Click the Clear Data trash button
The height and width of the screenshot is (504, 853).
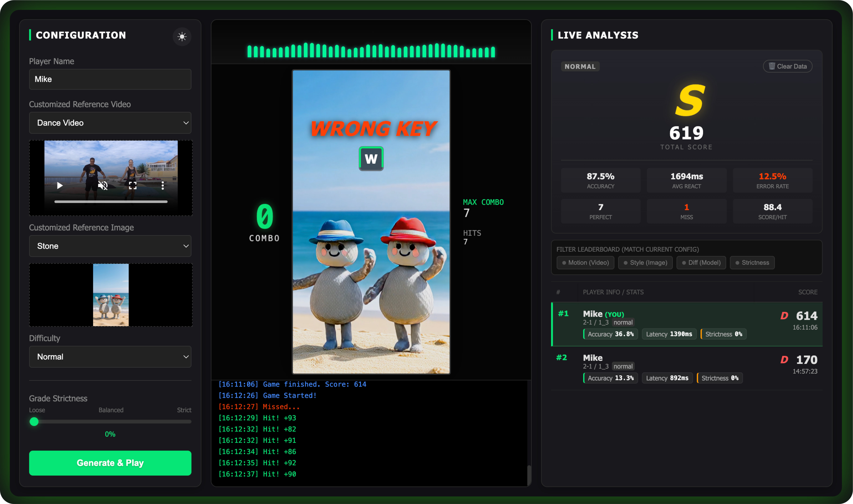787,66
